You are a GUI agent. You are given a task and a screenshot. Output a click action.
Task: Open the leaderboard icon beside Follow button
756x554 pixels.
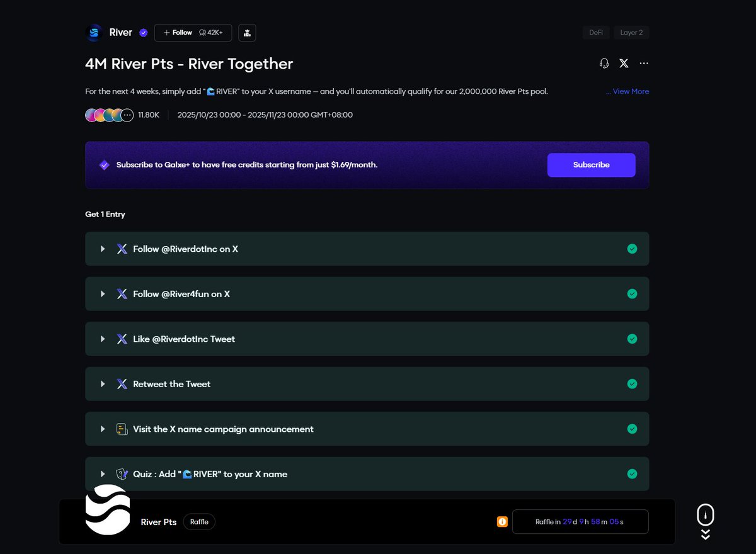click(247, 33)
